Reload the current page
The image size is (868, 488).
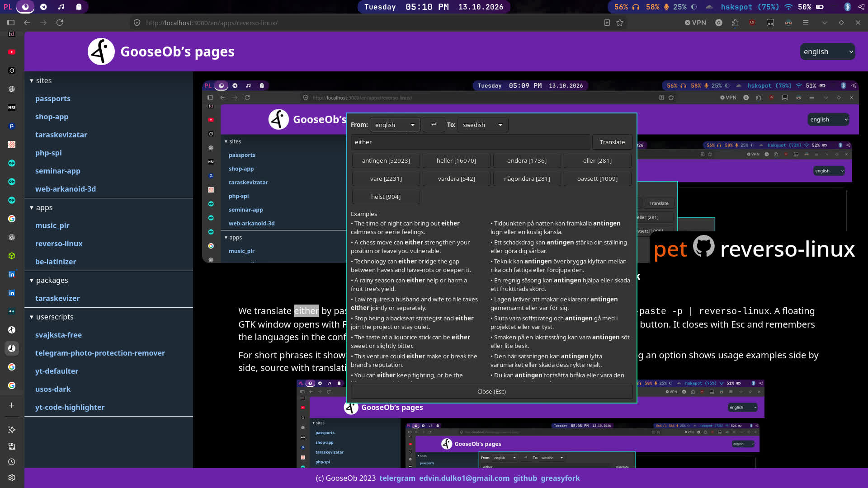(60, 23)
